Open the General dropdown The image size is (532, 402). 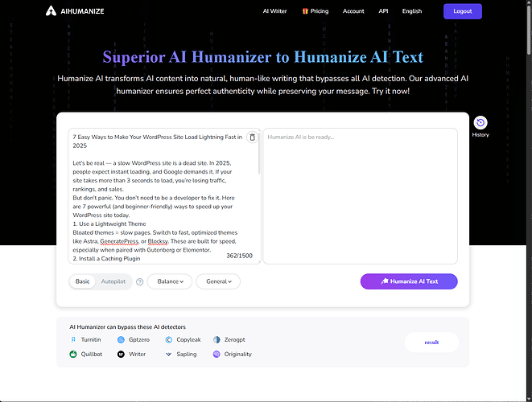[x=218, y=281]
